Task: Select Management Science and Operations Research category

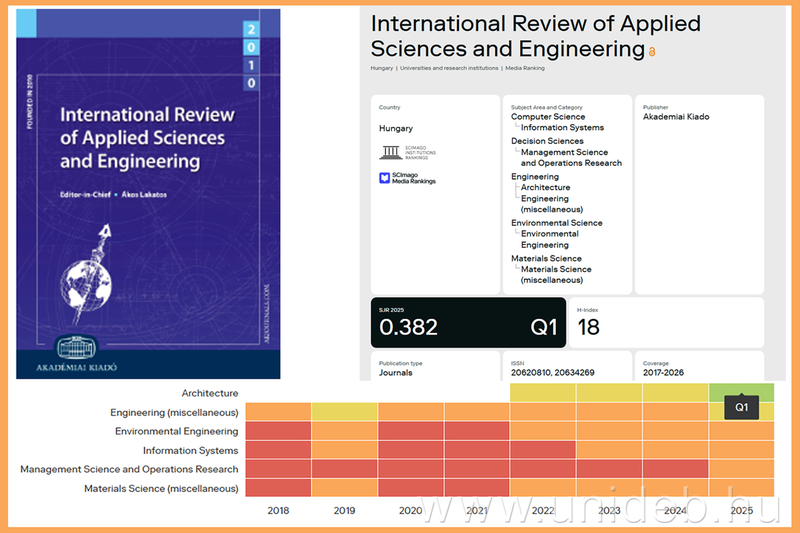Action: pyautogui.click(x=570, y=158)
